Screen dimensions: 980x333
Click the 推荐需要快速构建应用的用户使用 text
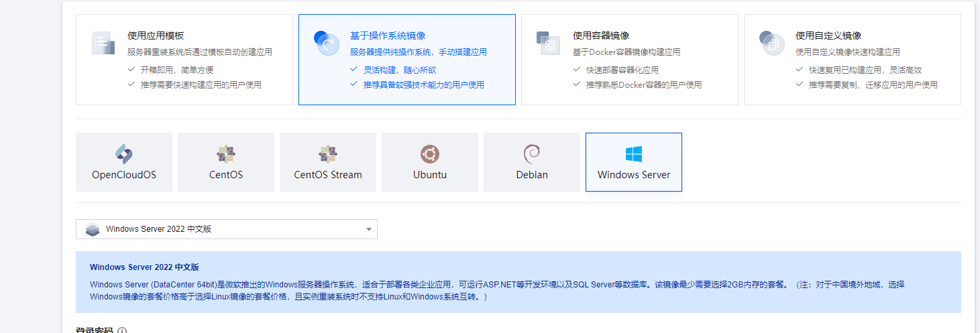click(201, 84)
